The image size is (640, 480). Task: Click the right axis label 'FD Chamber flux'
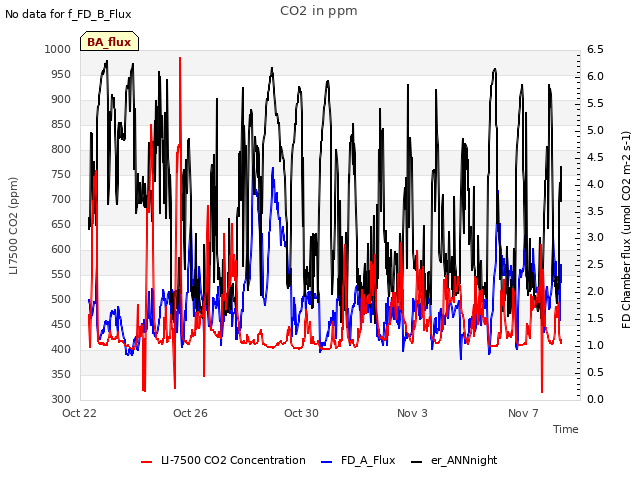(627, 229)
